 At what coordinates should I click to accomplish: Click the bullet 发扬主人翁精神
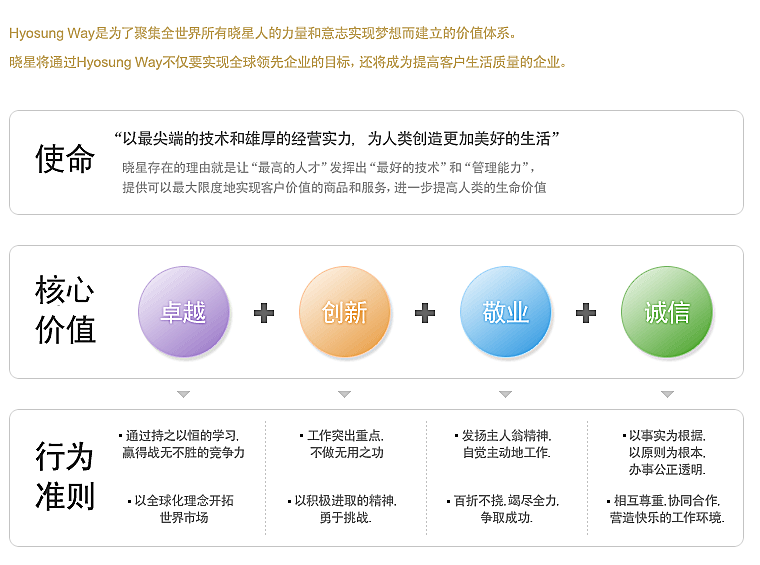pos(505,444)
